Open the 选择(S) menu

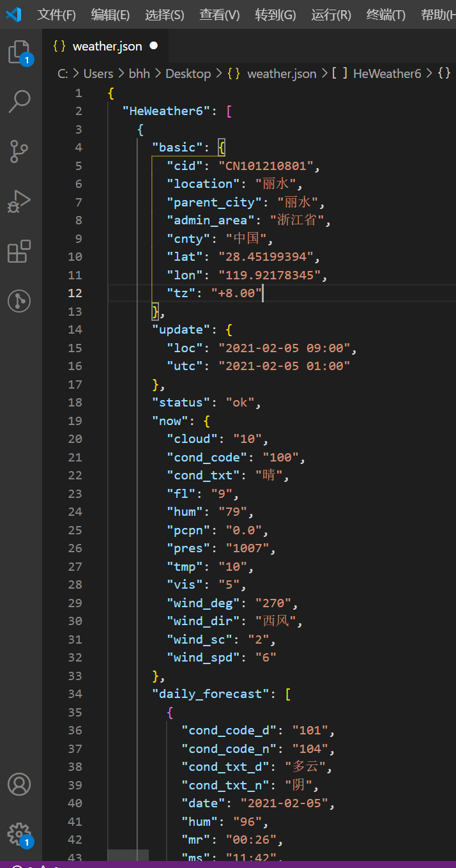(x=164, y=15)
